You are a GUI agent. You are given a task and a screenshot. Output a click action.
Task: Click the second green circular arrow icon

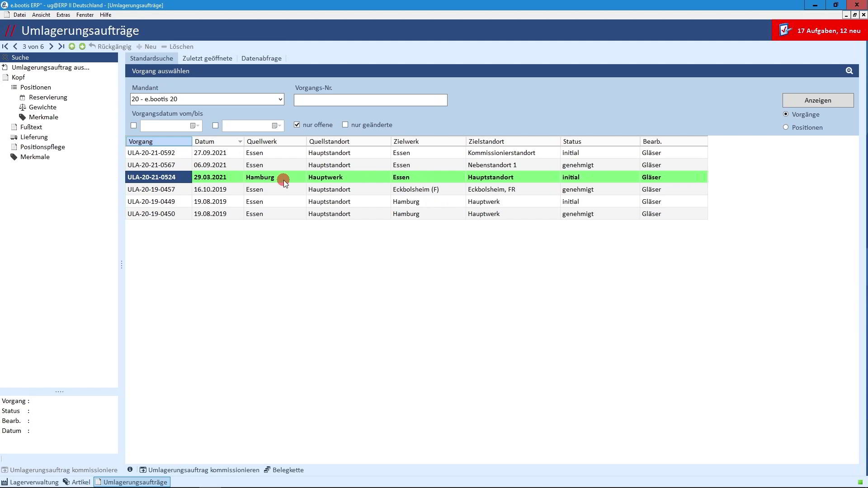coord(82,47)
